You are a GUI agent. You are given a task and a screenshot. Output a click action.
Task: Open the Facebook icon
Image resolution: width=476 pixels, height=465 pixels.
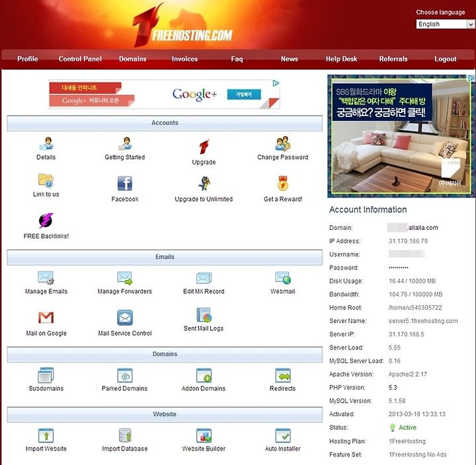click(125, 183)
